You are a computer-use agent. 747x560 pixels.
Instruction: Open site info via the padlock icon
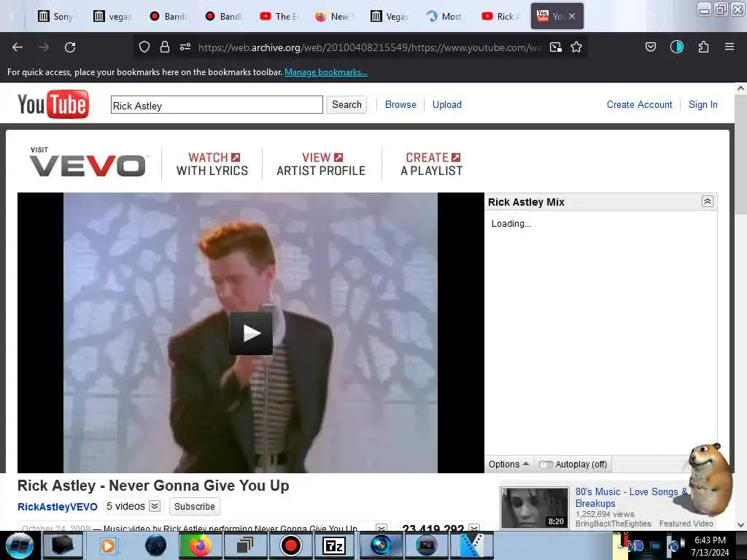(165, 47)
